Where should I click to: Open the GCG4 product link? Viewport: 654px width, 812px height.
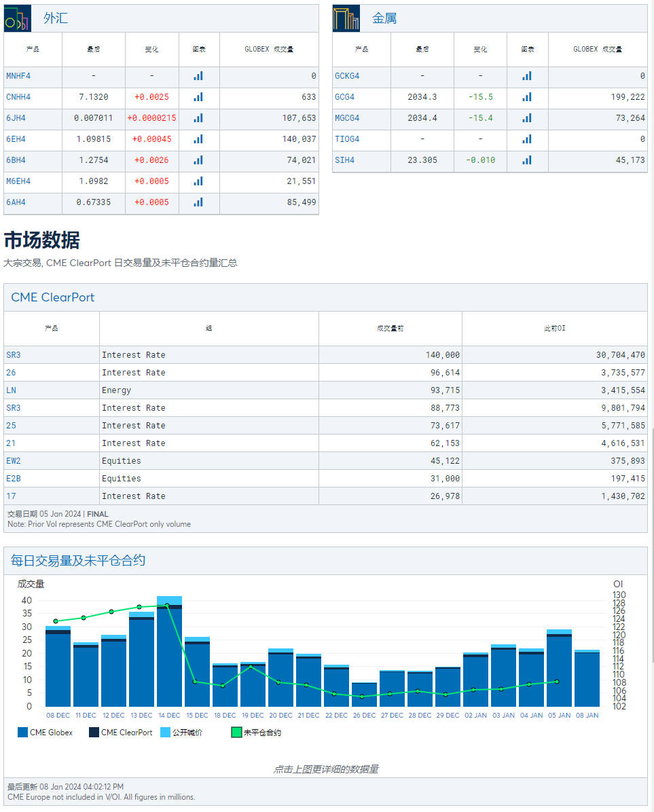click(344, 97)
